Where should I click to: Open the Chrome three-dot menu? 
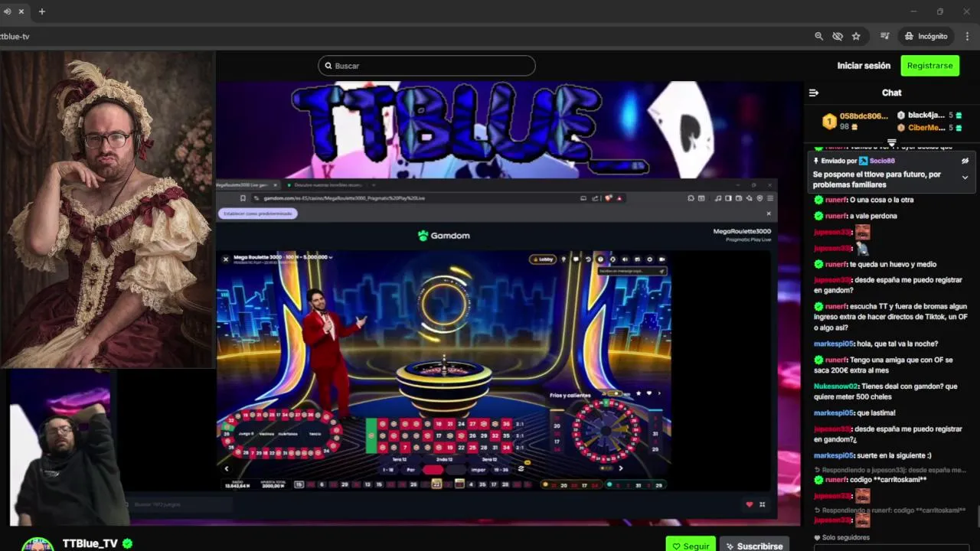pos(967,36)
